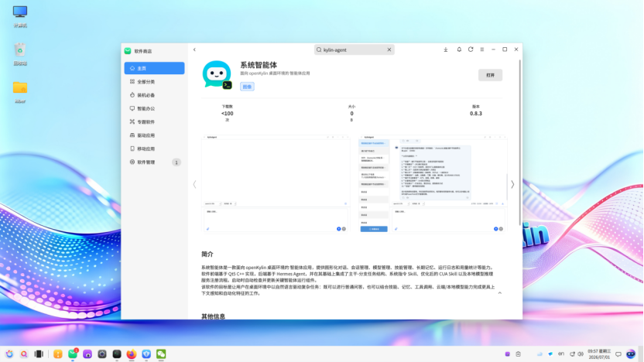Show the next screenshot with the right chevron
This screenshot has height=362, width=644.
[x=512, y=184]
